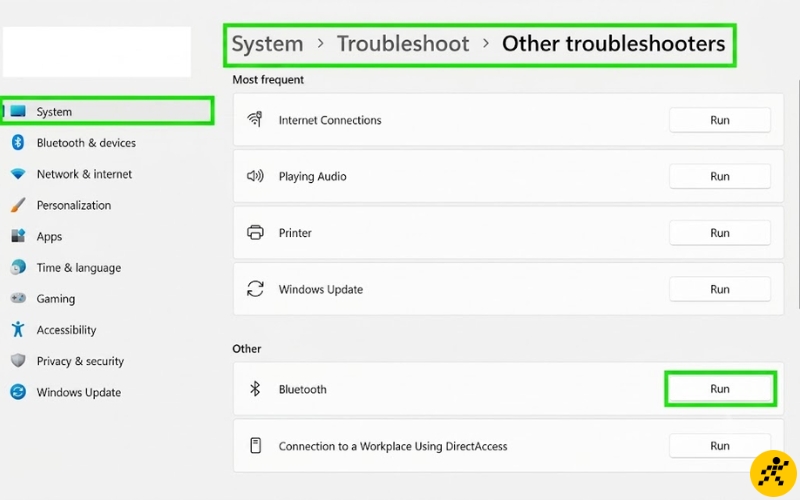This screenshot has width=800, height=500.
Task: Run the Internet Connections troubleshooter
Action: (x=719, y=120)
